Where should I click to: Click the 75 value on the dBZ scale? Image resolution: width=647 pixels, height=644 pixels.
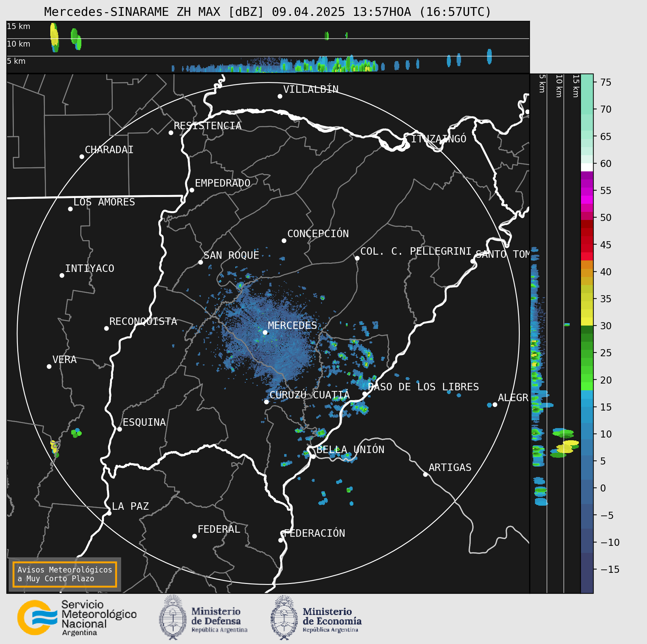pyautogui.click(x=606, y=82)
